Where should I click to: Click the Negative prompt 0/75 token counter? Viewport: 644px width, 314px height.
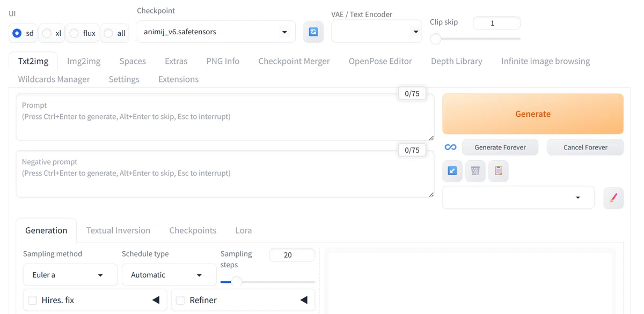pyautogui.click(x=412, y=150)
